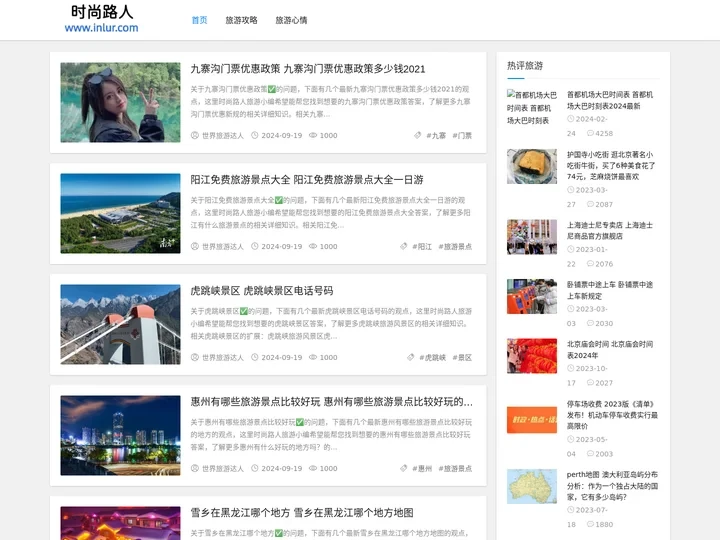Click 北京庙会 red lanterns thumbnail
Image resolution: width=720 pixels, height=540 pixels.
pyautogui.click(x=532, y=356)
